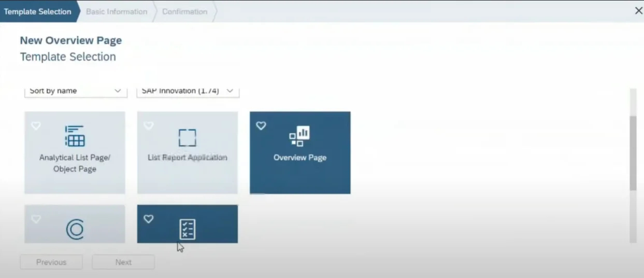Click heart on the checklist tile
Image resolution: width=644 pixels, height=278 pixels.
[x=149, y=219]
